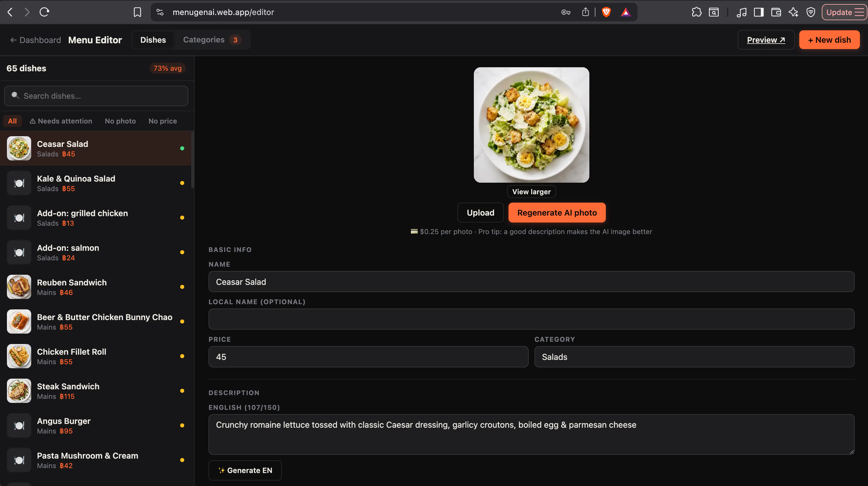
Task: Edit the Name field
Action: (x=531, y=282)
